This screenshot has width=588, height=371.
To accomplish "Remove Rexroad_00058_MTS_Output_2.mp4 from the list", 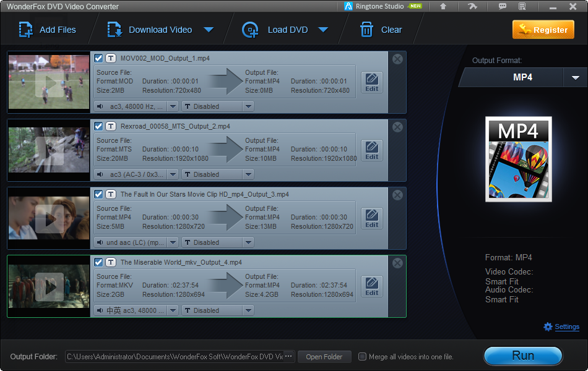I will click(397, 127).
